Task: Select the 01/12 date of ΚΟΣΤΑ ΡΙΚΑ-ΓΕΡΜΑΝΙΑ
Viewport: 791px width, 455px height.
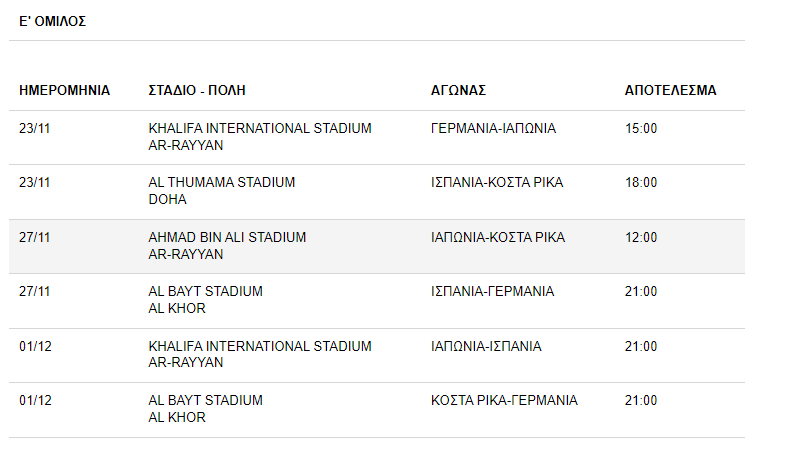Action: point(35,400)
